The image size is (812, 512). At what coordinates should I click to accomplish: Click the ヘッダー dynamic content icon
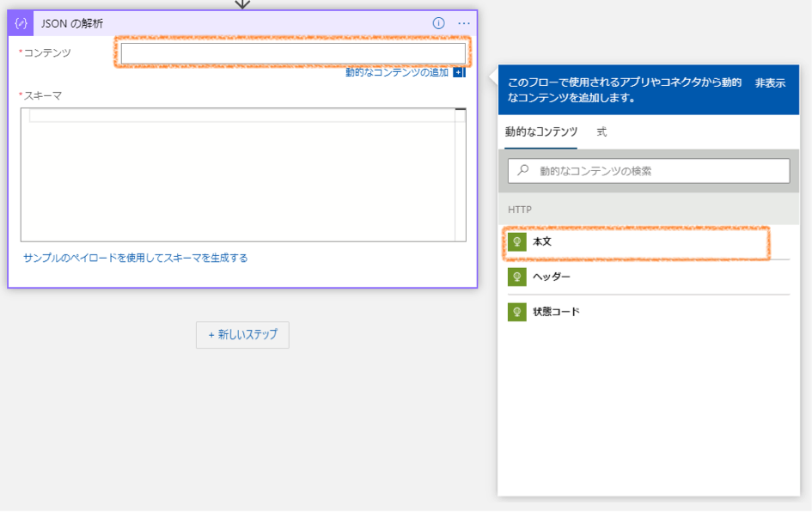[x=516, y=277]
